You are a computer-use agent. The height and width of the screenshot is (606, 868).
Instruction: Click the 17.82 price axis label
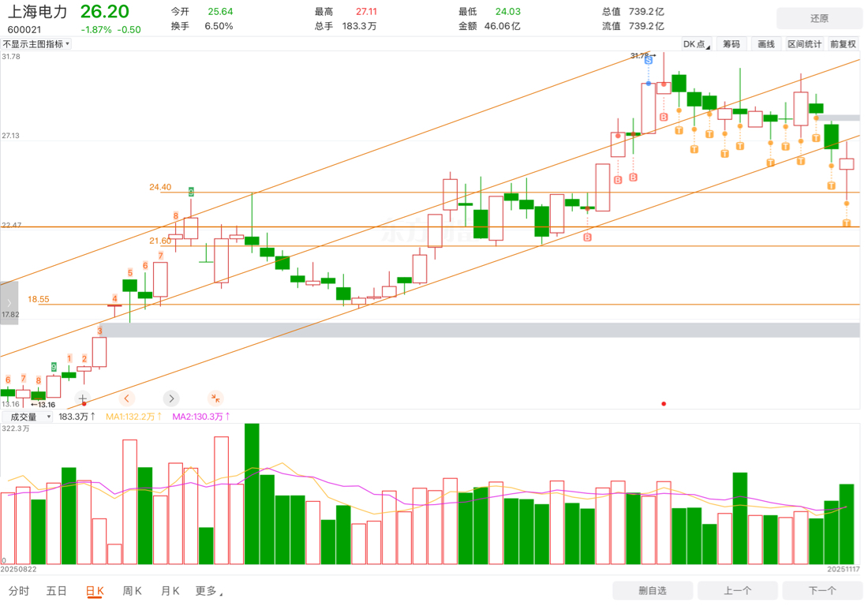10,314
